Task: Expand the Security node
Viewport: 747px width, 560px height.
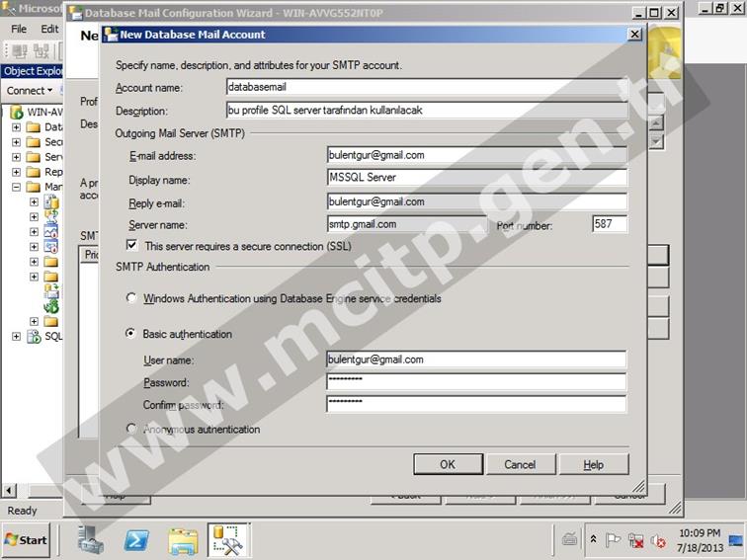Action: coord(16,142)
